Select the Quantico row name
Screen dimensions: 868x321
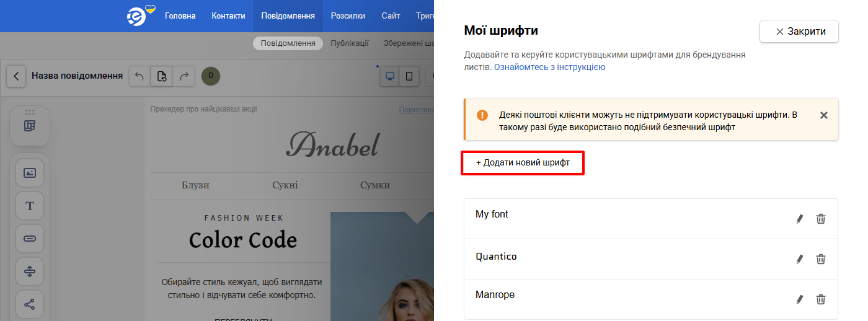(496, 257)
